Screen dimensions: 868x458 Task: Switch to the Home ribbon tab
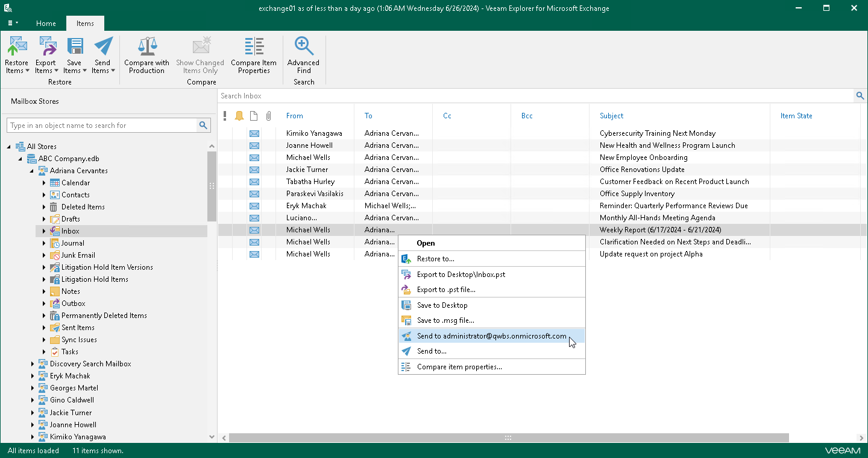[x=46, y=24]
